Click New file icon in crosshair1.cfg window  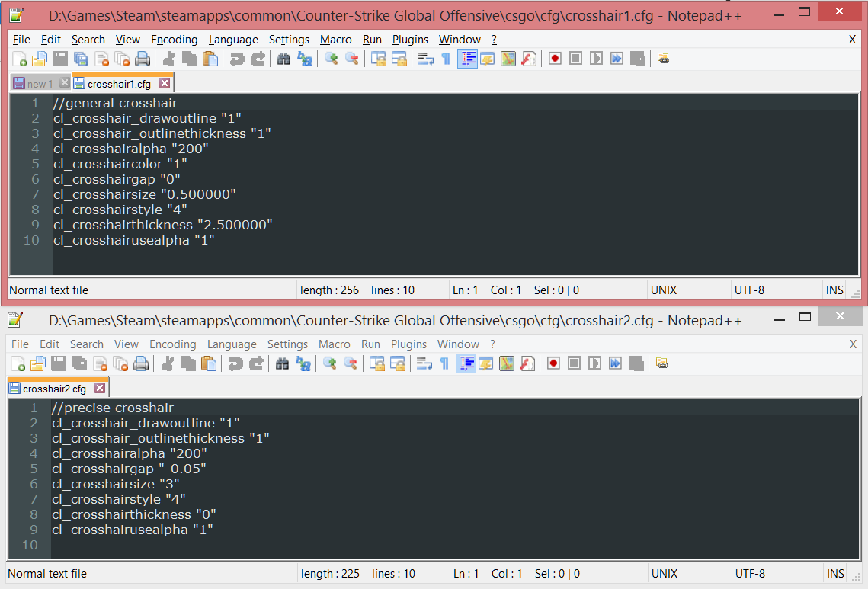(x=19, y=59)
